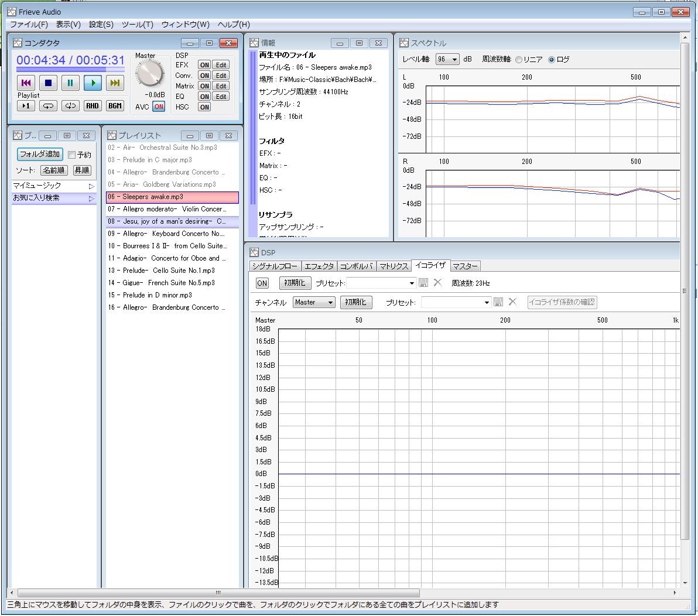Open the Conv. Edit button
This screenshot has width=698, height=616.
click(x=221, y=76)
